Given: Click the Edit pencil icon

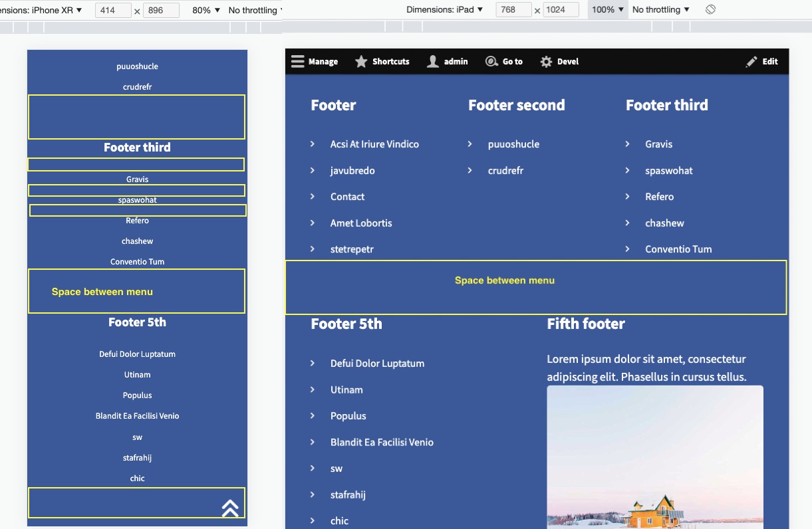Looking at the screenshot, I should tap(750, 61).
